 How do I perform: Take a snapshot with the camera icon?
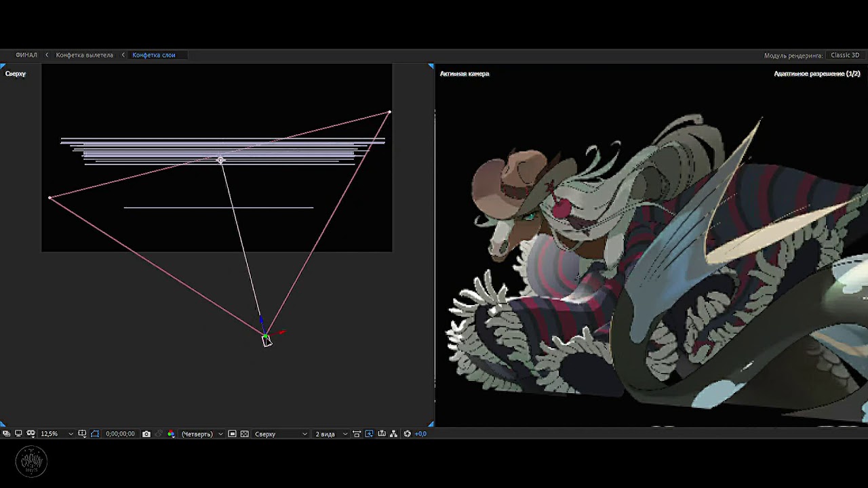[146, 434]
